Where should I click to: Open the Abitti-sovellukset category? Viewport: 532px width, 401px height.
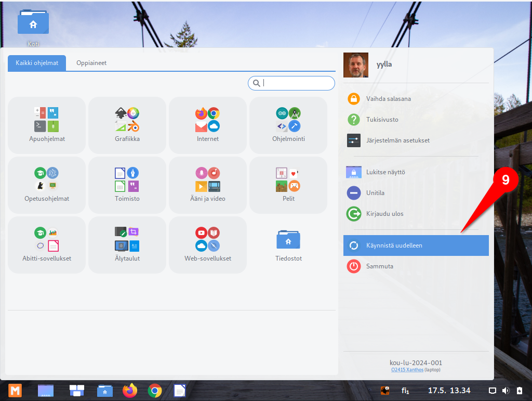[47, 245]
